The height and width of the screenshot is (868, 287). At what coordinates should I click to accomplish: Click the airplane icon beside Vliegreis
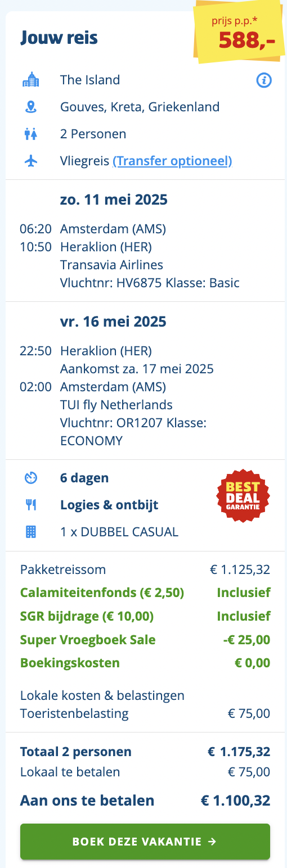[31, 161]
